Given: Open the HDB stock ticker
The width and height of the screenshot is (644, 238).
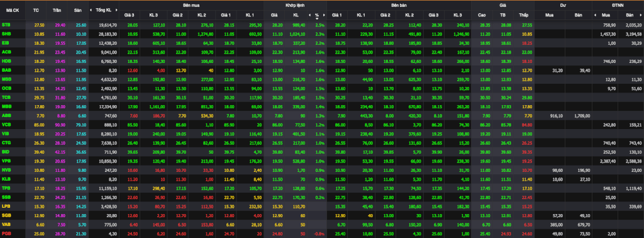Looking at the screenshot, I should [6, 61].
